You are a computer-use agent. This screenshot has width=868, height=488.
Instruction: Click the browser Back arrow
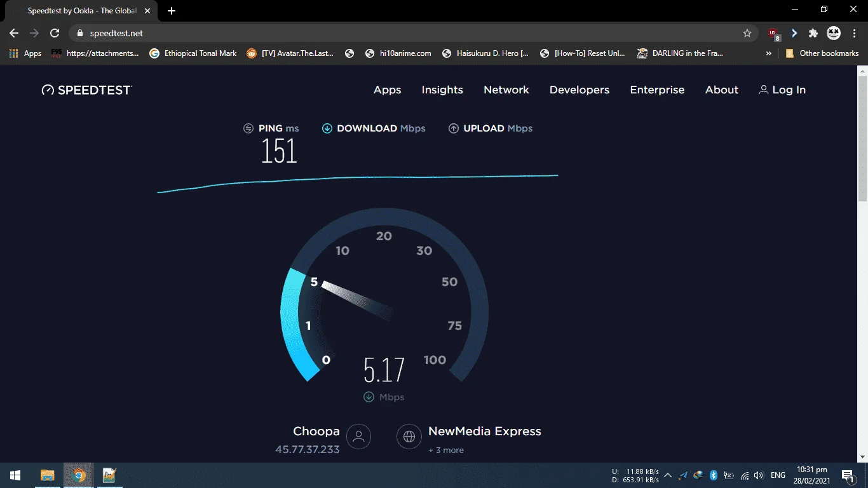coord(14,33)
